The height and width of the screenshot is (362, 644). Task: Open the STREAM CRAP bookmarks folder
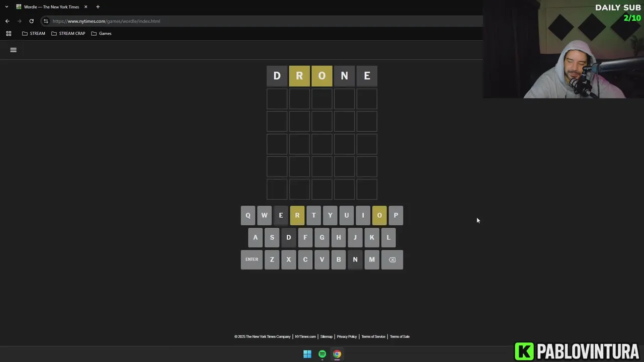click(68, 33)
